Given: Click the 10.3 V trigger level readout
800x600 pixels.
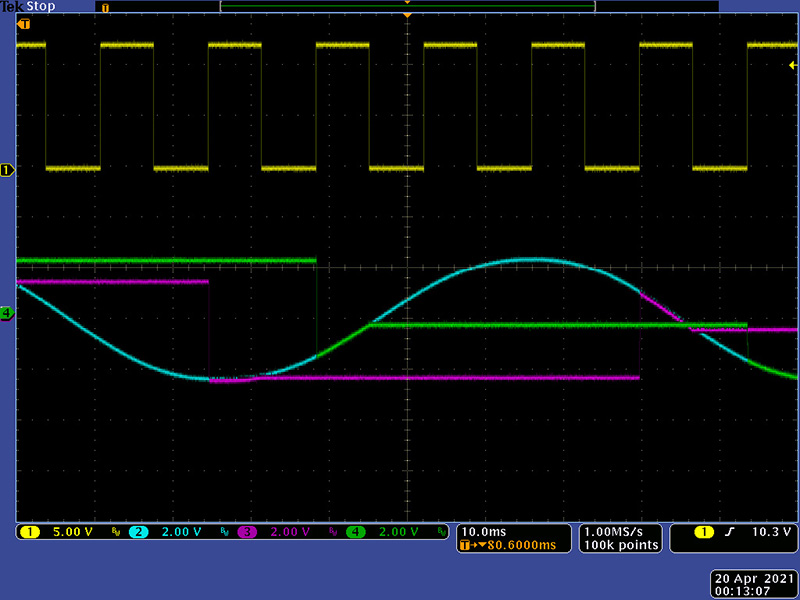Looking at the screenshot, I should click(x=771, y=532).
